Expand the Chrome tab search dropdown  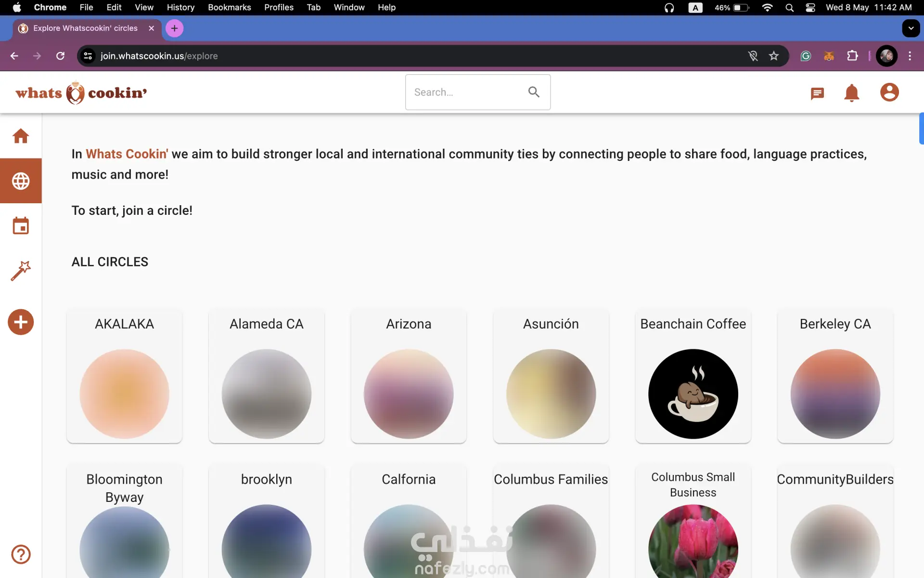pos(911,28)
